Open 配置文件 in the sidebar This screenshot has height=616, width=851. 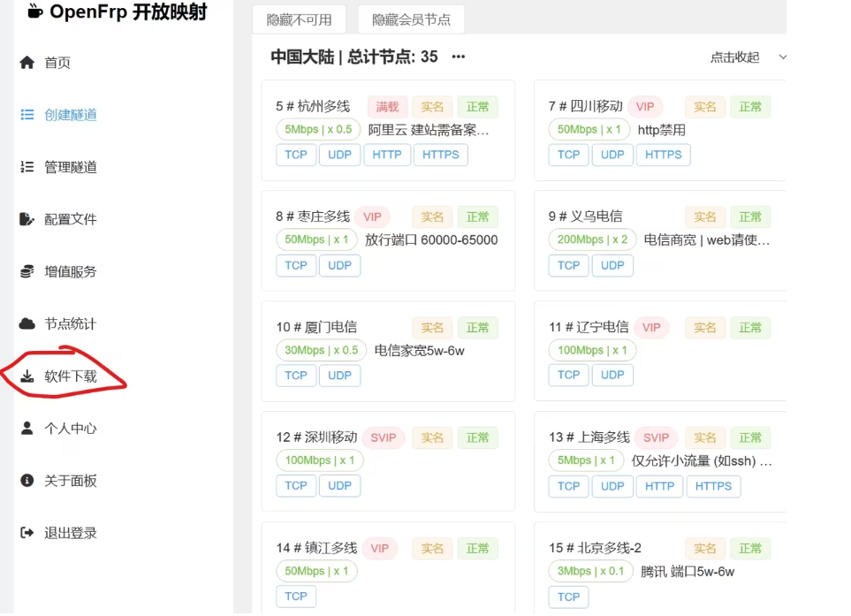pos(71,219)
